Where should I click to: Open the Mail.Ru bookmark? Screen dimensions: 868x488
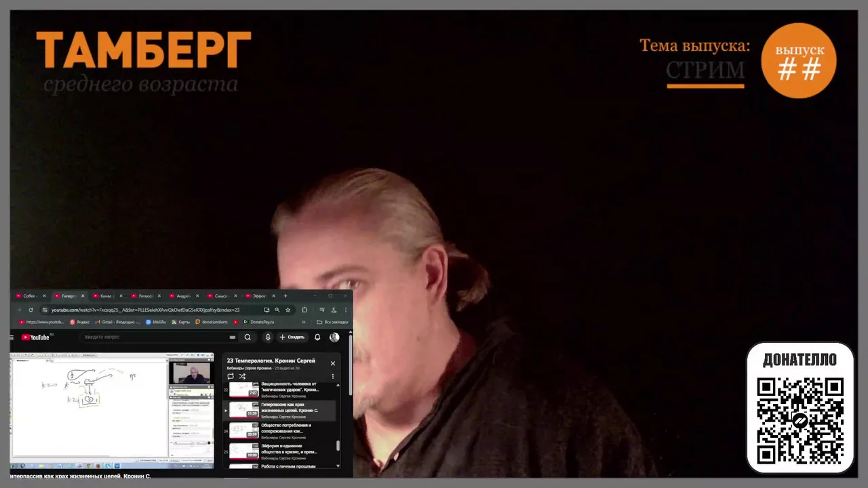156,322
